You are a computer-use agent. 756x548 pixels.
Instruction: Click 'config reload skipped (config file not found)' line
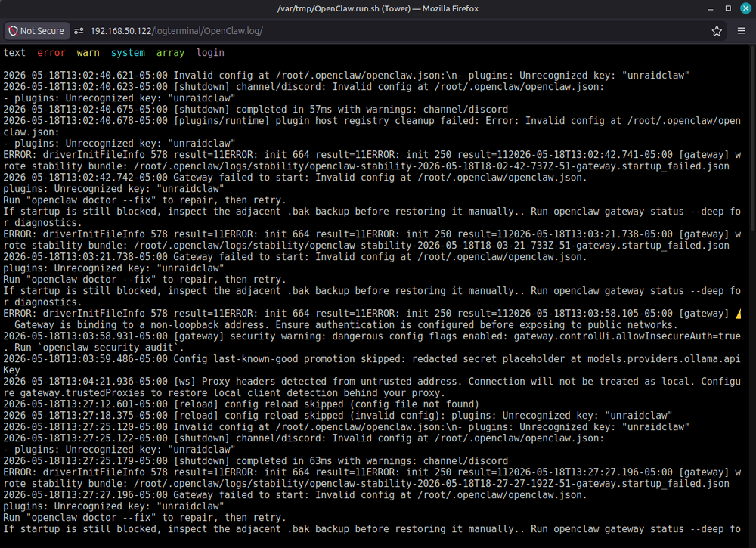(241, 404)
